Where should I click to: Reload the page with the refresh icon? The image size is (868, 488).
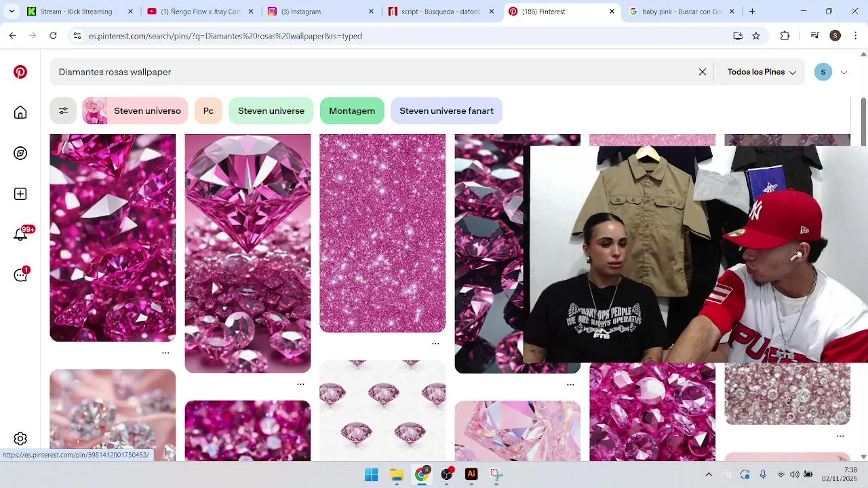pos(53,36)
